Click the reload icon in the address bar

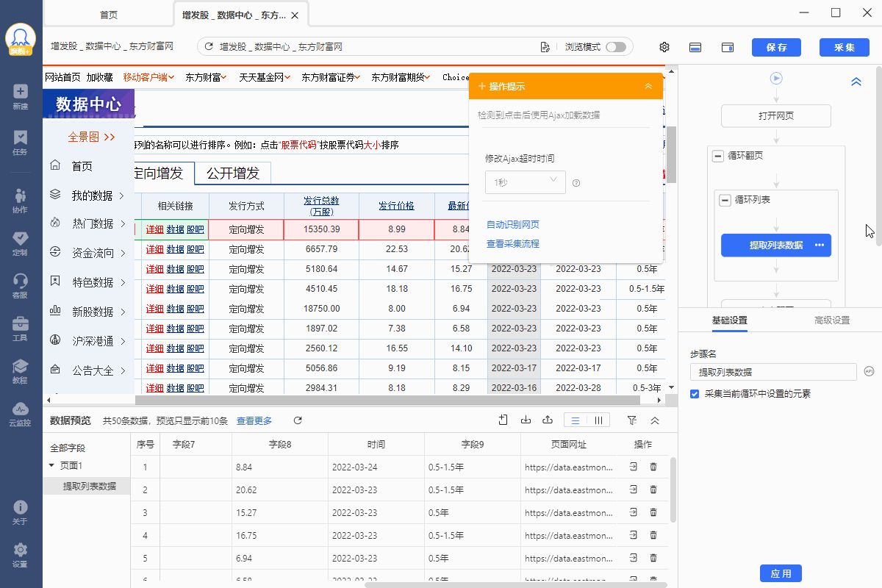coord(209,47)
